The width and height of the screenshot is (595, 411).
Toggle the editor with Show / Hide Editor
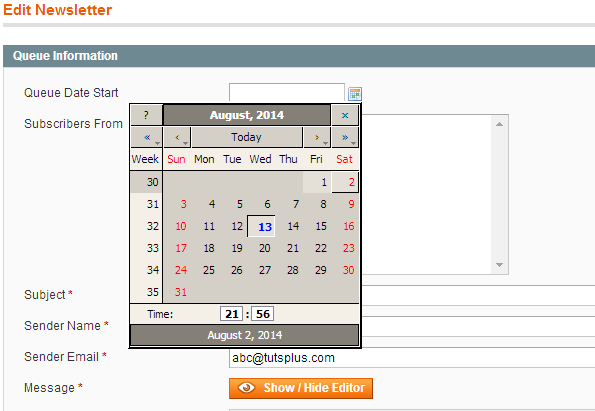(x=301, y=388)
